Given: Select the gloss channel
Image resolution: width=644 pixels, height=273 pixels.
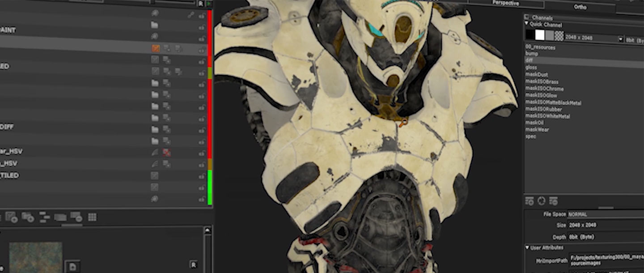Looking at the screenshot, I should [x=531, y=68].
